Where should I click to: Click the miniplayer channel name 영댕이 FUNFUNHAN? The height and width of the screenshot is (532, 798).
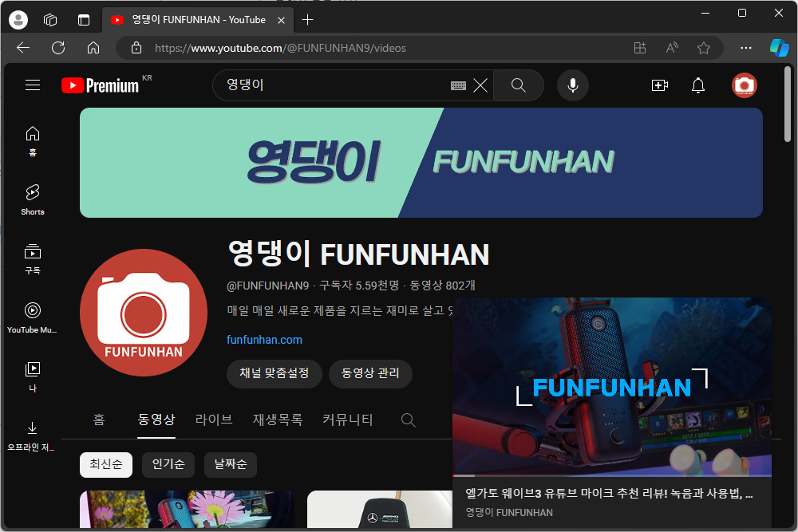[509, 513]
